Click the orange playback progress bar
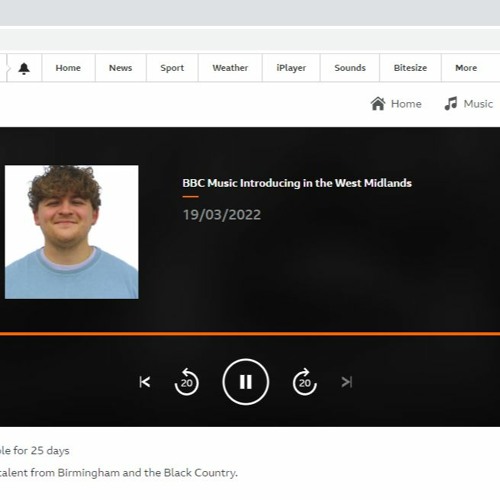 point(250,334)
